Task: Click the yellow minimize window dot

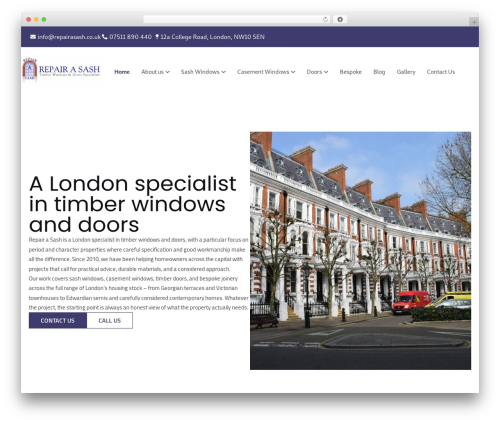Action: pos(36,20)
